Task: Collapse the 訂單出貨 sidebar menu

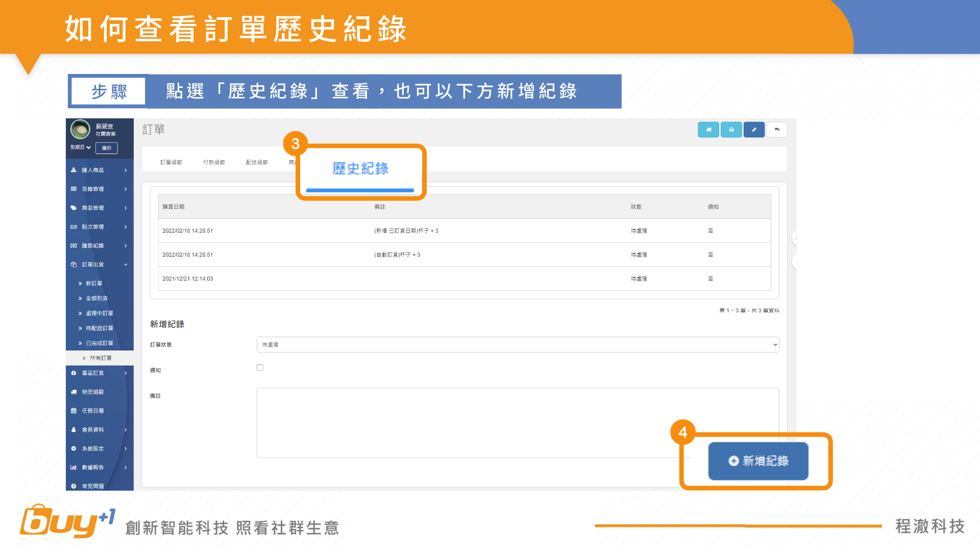Action: tap(126, 264)
